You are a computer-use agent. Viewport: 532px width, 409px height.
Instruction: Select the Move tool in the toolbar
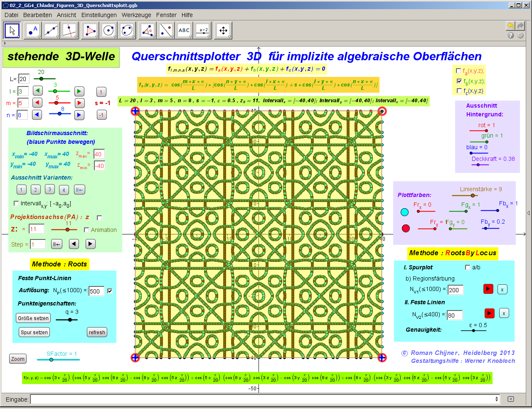12,30
